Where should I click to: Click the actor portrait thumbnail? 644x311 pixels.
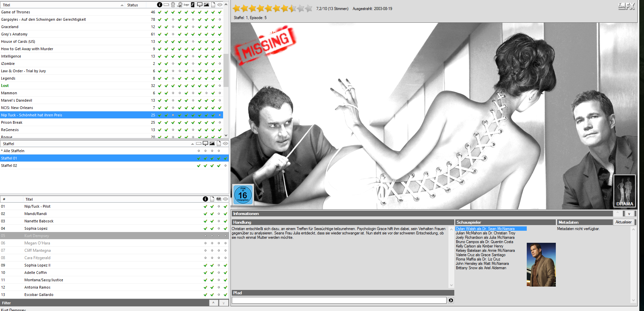click(541, 265)
